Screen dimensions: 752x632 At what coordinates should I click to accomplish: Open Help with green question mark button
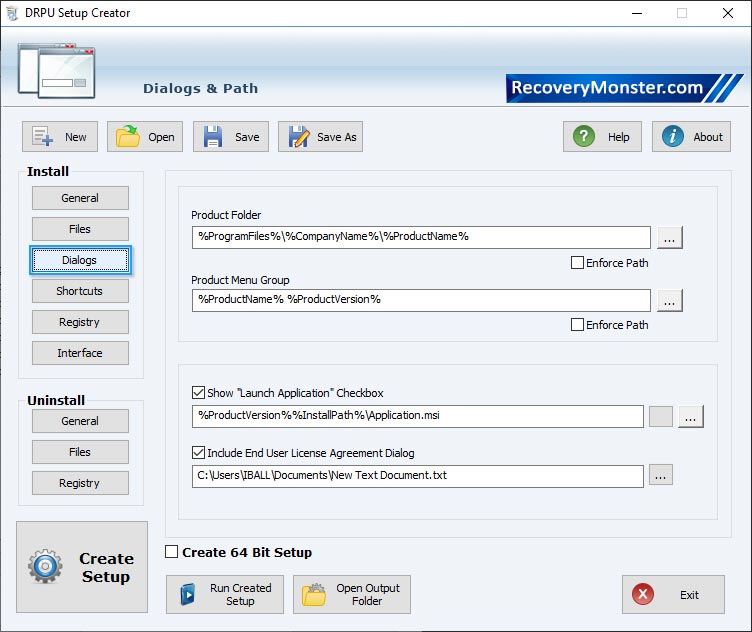[x=602, y=137]
